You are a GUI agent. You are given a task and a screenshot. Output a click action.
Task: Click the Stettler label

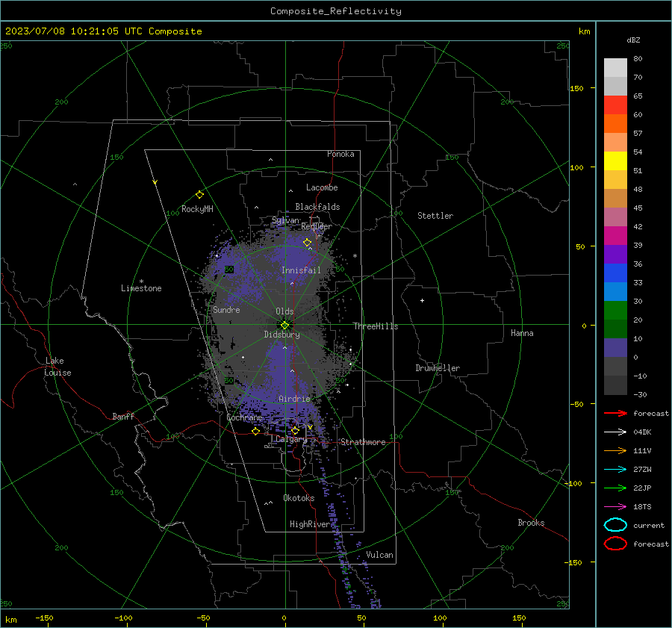(435, 216)
